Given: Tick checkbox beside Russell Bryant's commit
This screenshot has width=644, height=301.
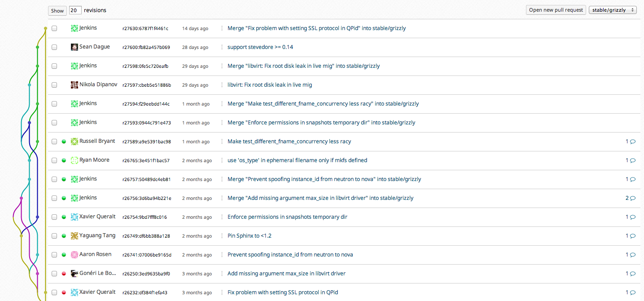Looking at the screenshot, I should [x=54, y=142].
